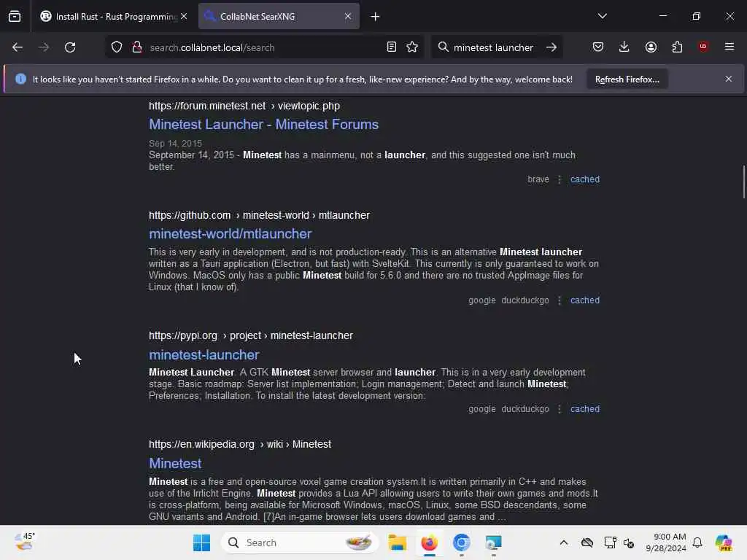Open Save to Pocket icon
747x560 pixels.
pos(598,47)
